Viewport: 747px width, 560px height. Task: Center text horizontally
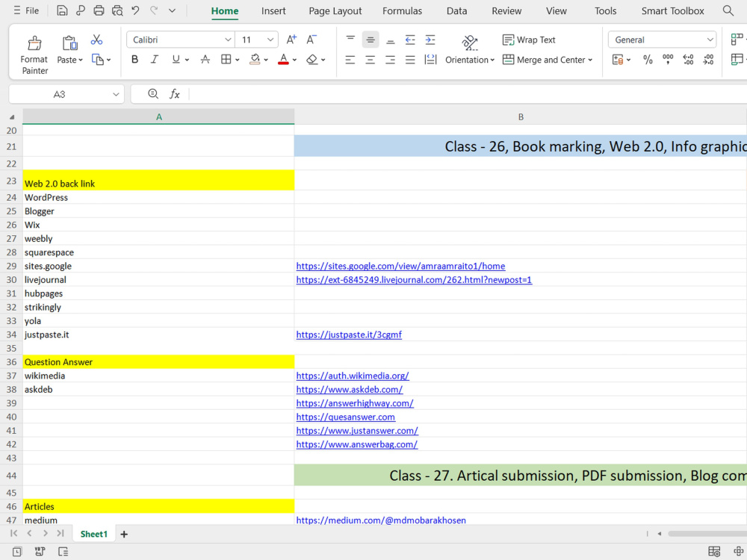[371, 60]
